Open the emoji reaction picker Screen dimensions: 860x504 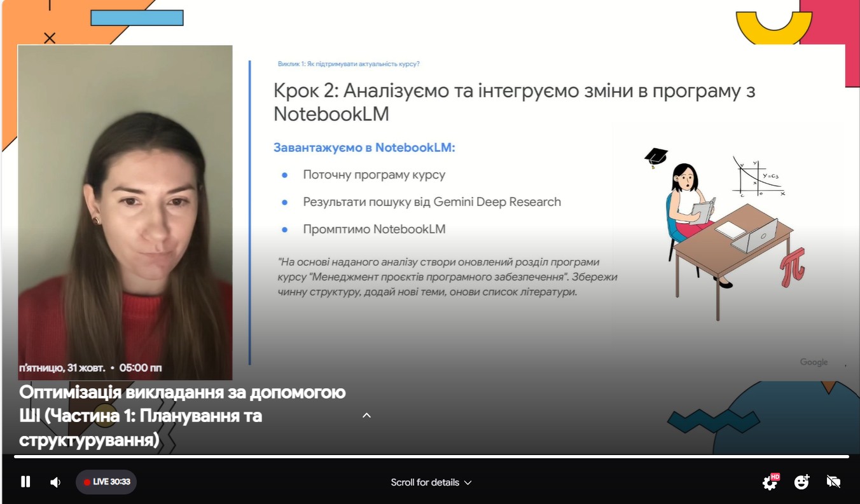click(x=801, y=482)
